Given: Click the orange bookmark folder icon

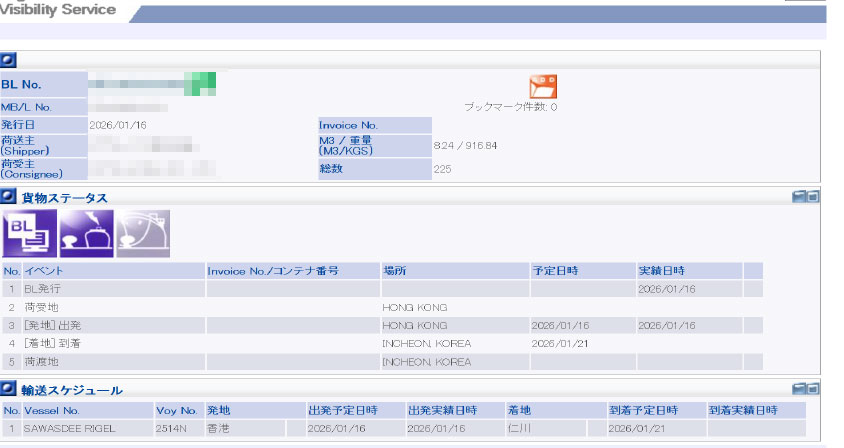Looking at the screenshot, I should (x=543, y=87).
